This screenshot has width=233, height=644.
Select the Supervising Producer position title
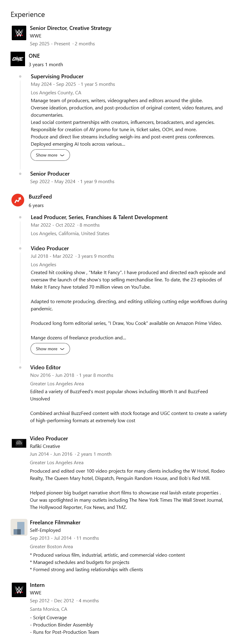pyautogui.click(x=57, y=76)
